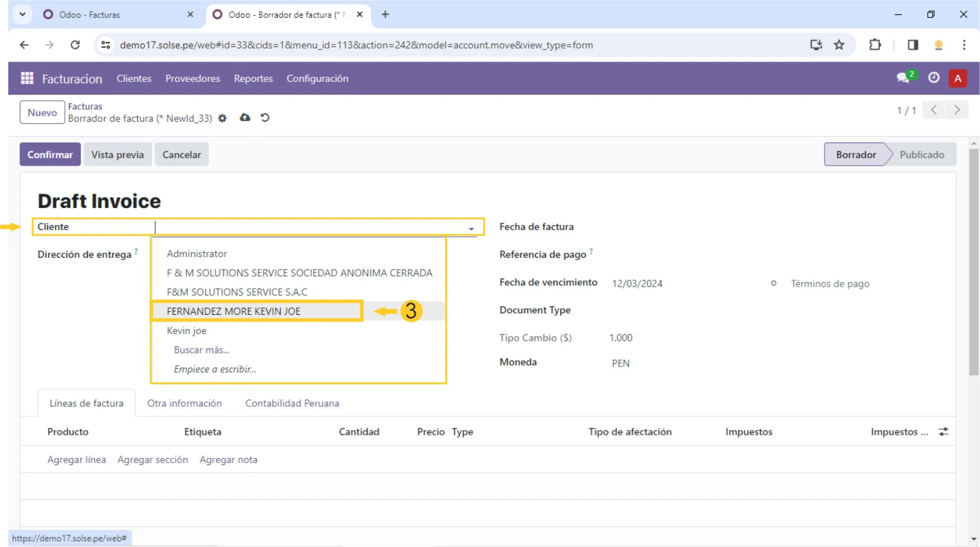The image size is (980, 547).
Task: Discard changes with the undo arrow icon
Action: click(x=265, y=118)
